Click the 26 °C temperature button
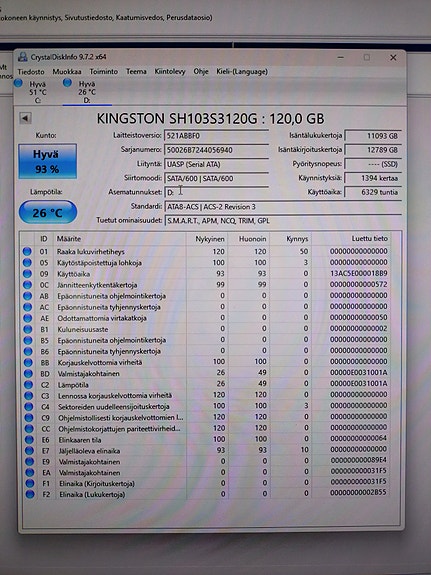 pyautogui.click(x=48, y=212)
